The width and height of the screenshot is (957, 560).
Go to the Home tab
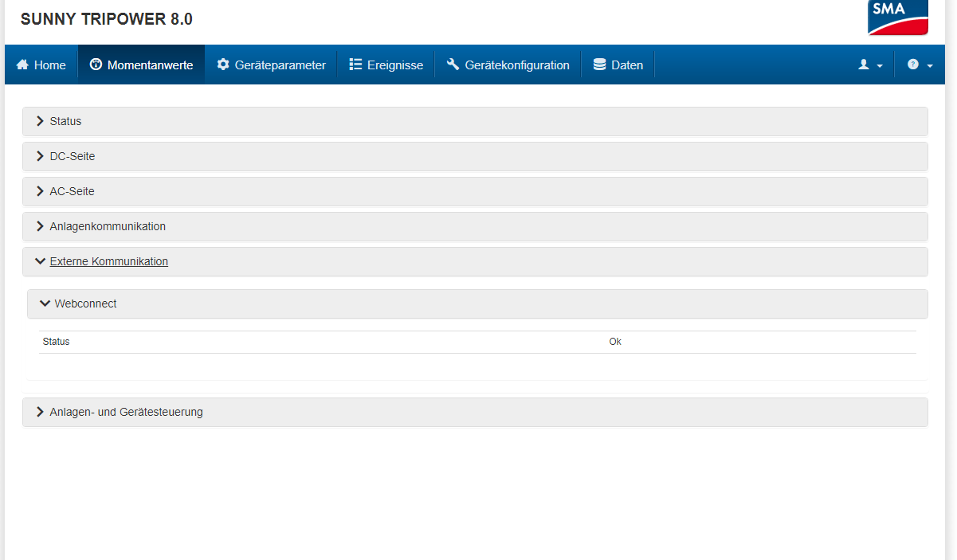(x=41, y=65)
